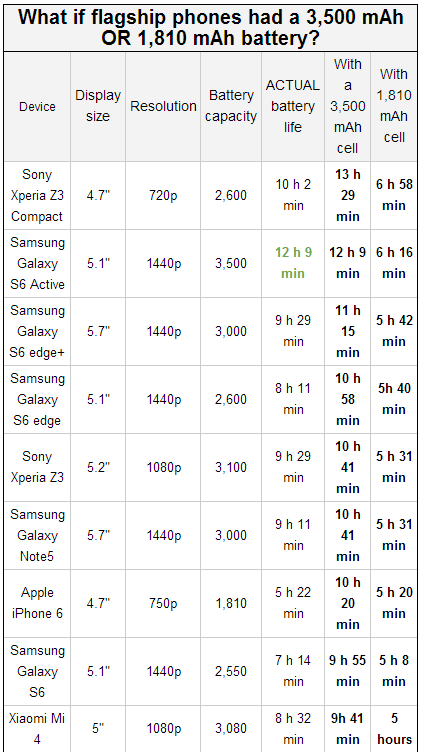Click the With a 3,500 mAh cell header

tap(347, 106)
